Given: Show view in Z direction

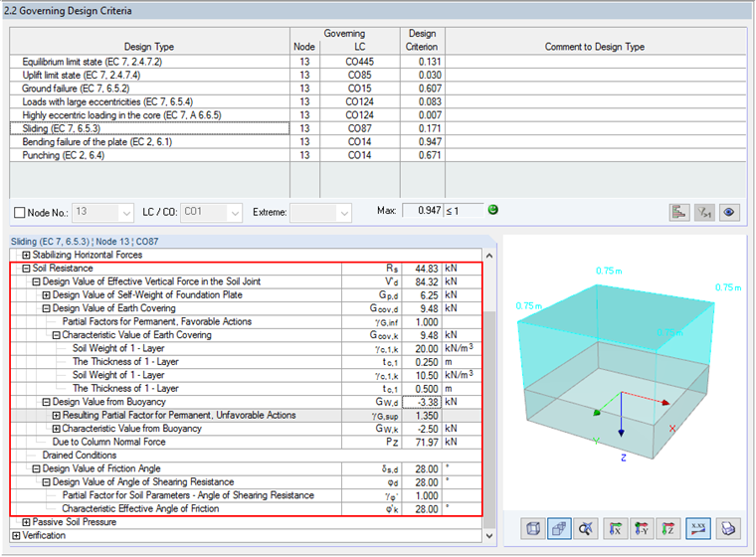Looking at the screenshot, I should (668, 528).
